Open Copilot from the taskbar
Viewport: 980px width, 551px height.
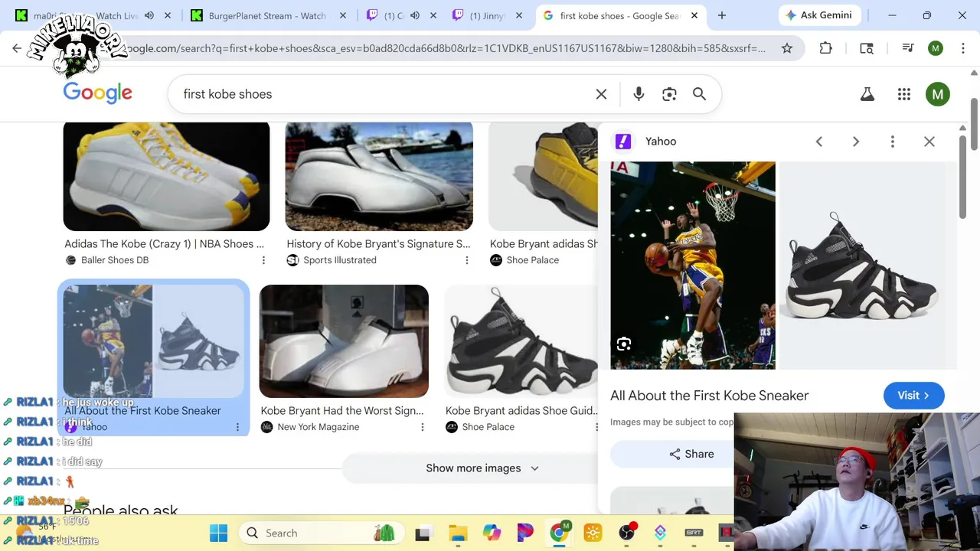(492, 533)
